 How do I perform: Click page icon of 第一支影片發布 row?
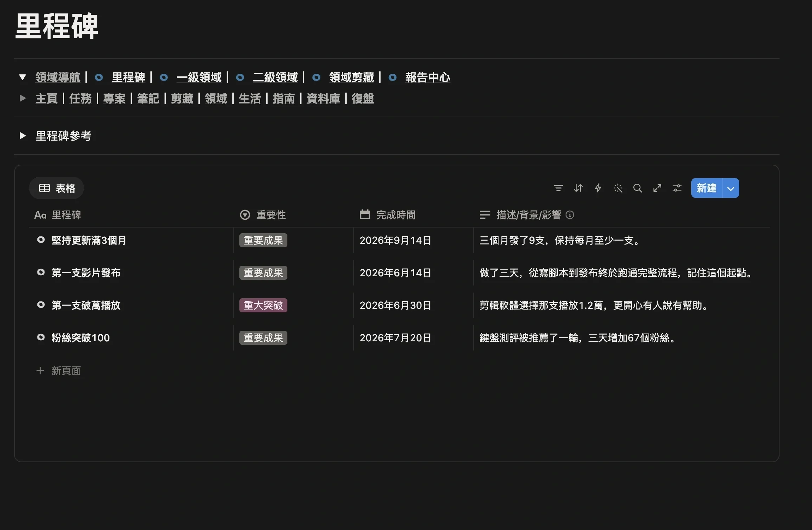(x=41, y=272)
